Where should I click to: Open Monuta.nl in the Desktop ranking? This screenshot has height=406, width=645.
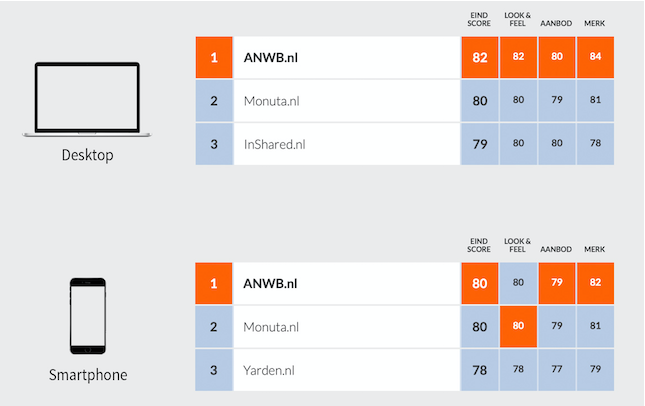point(271,101)
